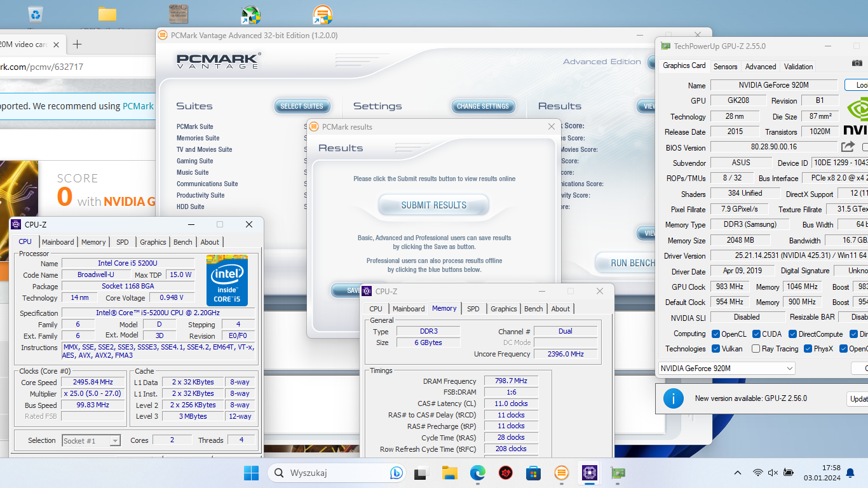Open Microsoft Store from taskbar
Image resolution: width=868 pixels, height=488 pixels.
coord(533,473)
